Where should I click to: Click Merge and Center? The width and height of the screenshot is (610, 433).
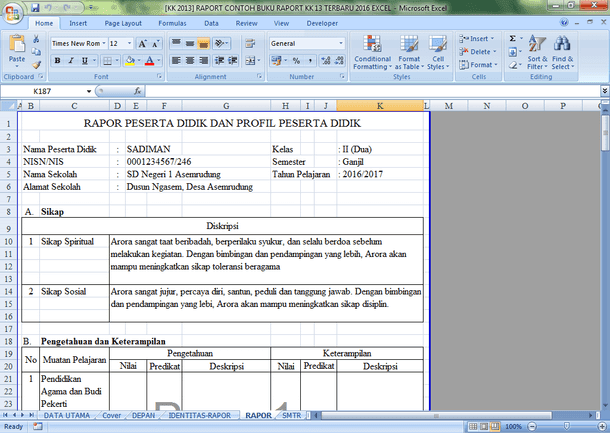click(x=250, y=60)
